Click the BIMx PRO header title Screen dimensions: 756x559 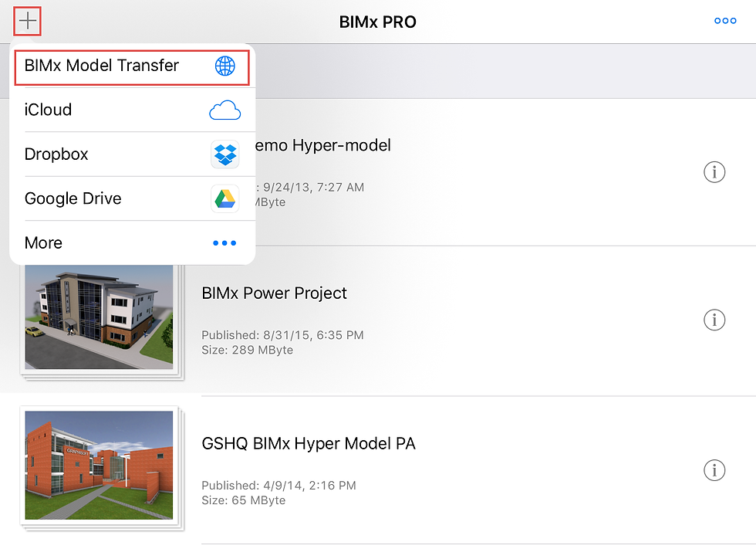pos(377,22)
